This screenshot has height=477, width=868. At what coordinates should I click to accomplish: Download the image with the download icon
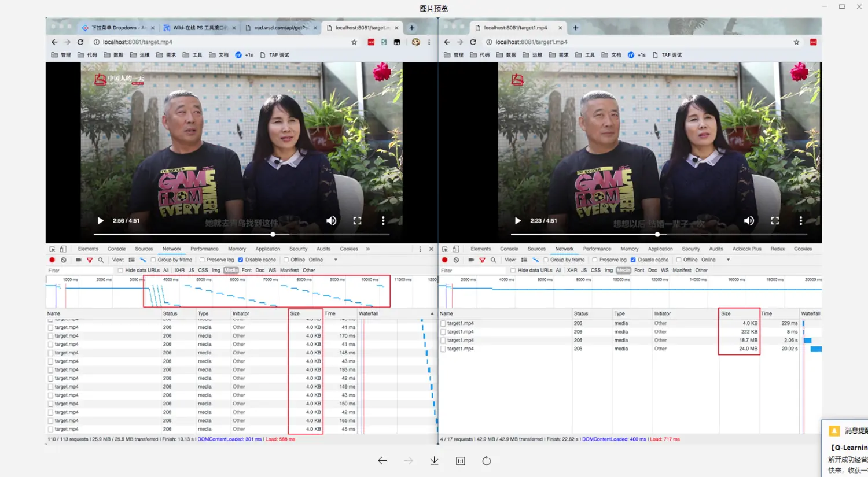[x=434, y=461]
